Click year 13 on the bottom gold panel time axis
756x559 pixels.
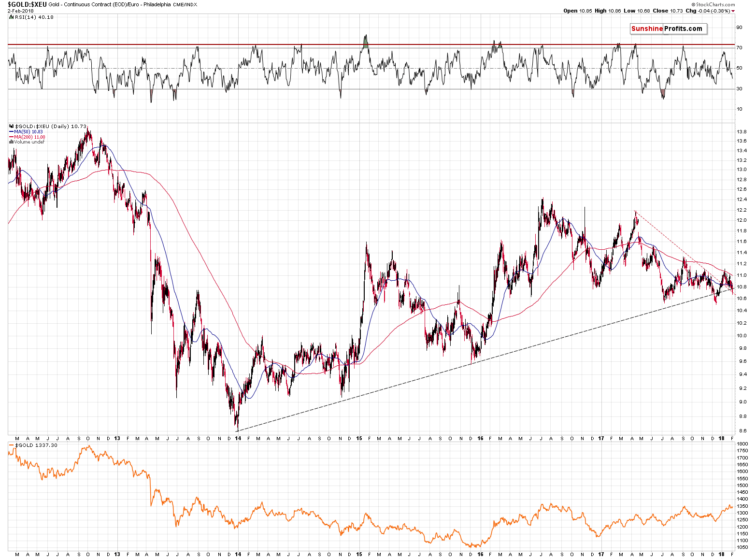click(x=117, y=554)
